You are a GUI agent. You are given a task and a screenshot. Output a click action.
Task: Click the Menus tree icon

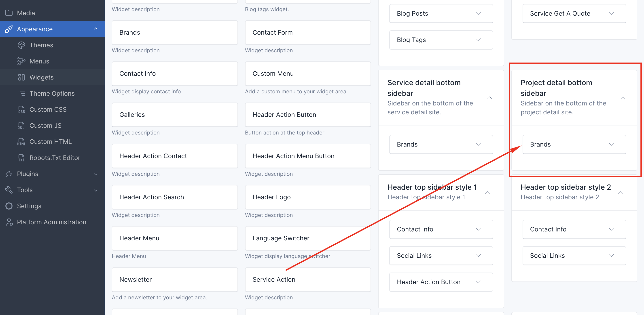point(21,61)
